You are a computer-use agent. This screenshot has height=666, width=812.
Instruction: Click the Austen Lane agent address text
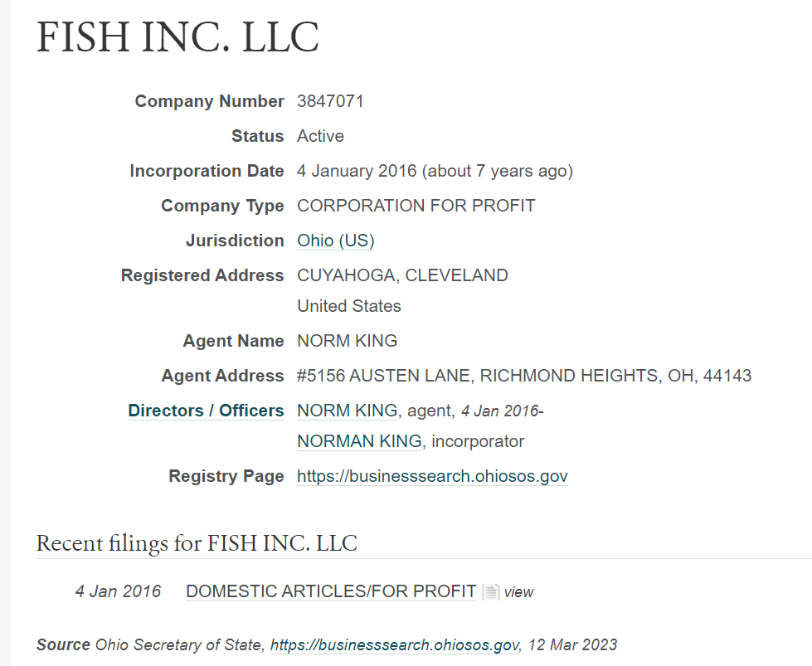coord(524,376)
